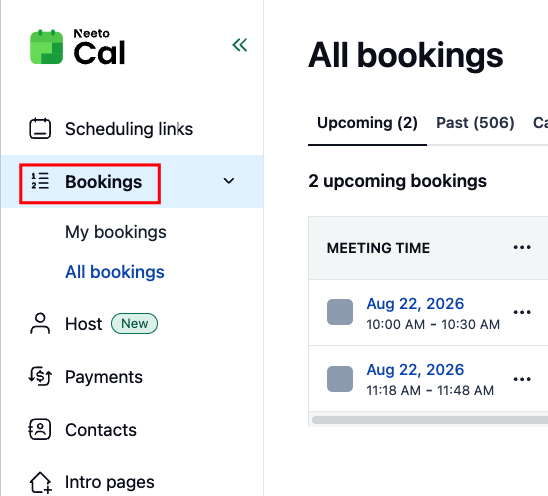Open Contacts via the address book icon
This screenshot has height=496, width=548.
(40, 429)
